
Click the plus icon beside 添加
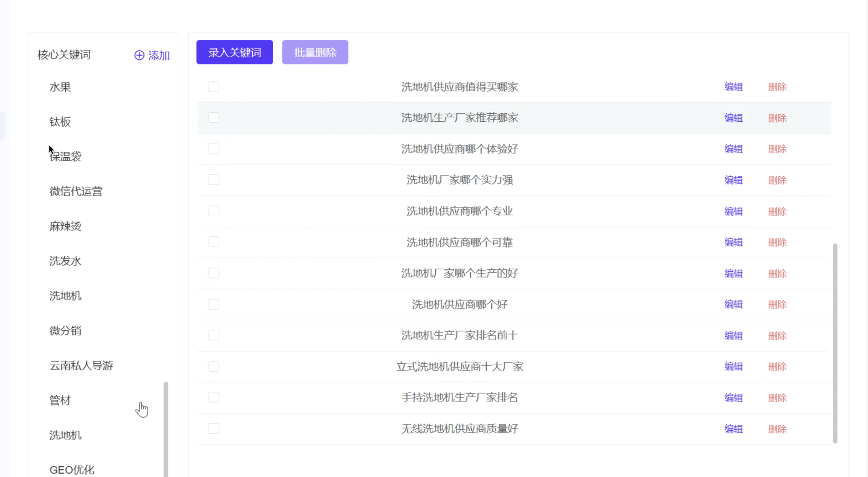(x=139, y=55)
